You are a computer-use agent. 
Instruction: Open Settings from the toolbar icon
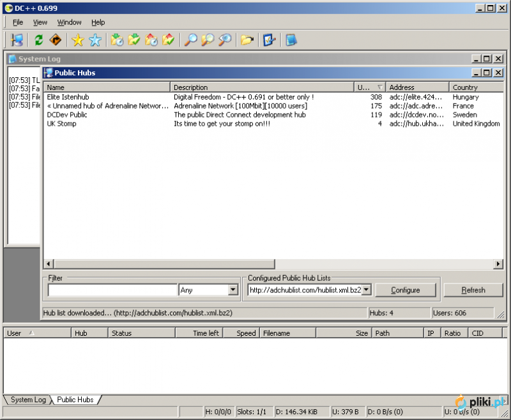[x=269, y=40]
